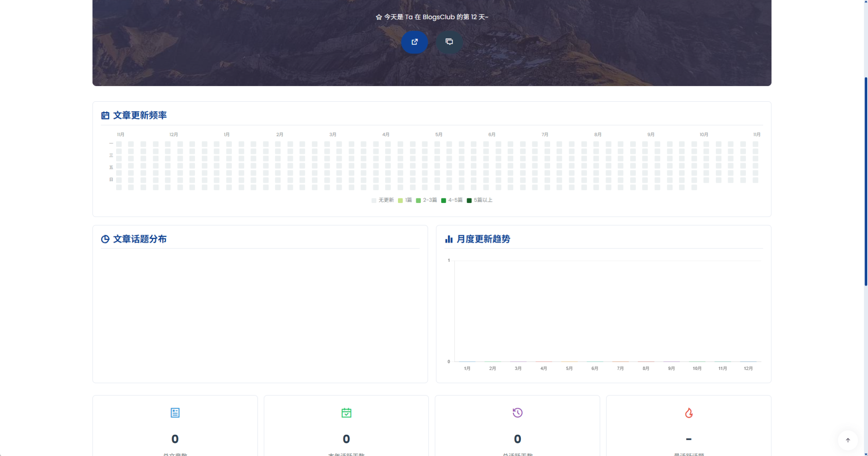Click the blue document icon on 总文章数 card

coord(175,412)
